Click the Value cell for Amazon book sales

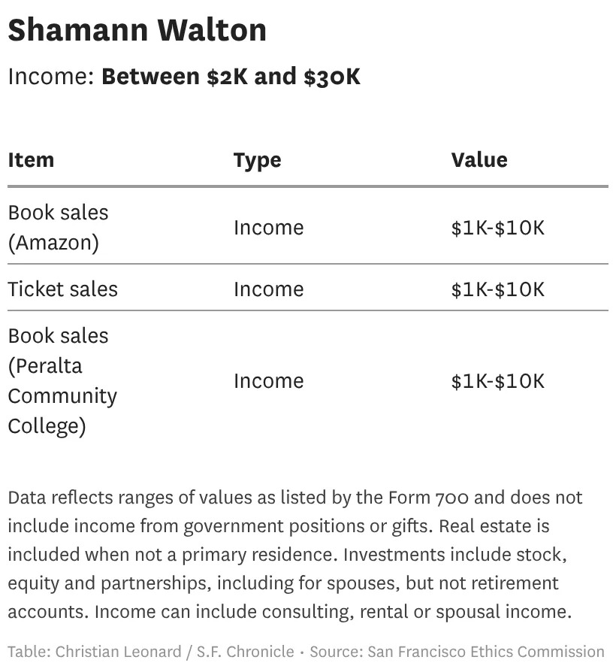pyautogui.click(x=497, y=228)
